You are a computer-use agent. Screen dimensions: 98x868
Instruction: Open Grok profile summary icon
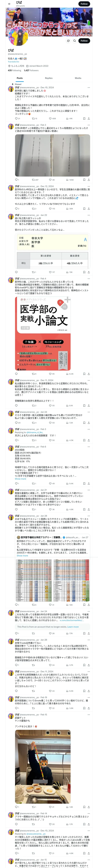tap(68, 41)
